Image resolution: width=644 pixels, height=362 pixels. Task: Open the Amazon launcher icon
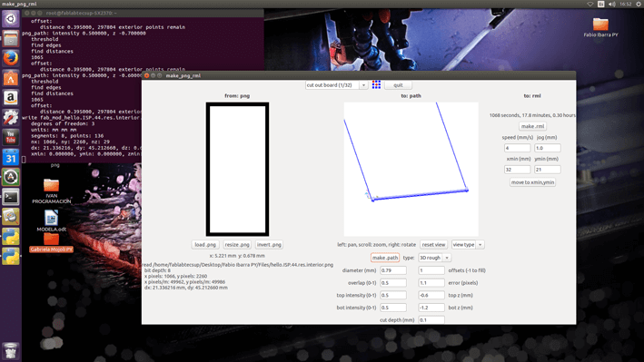click(x=11, y=98)
